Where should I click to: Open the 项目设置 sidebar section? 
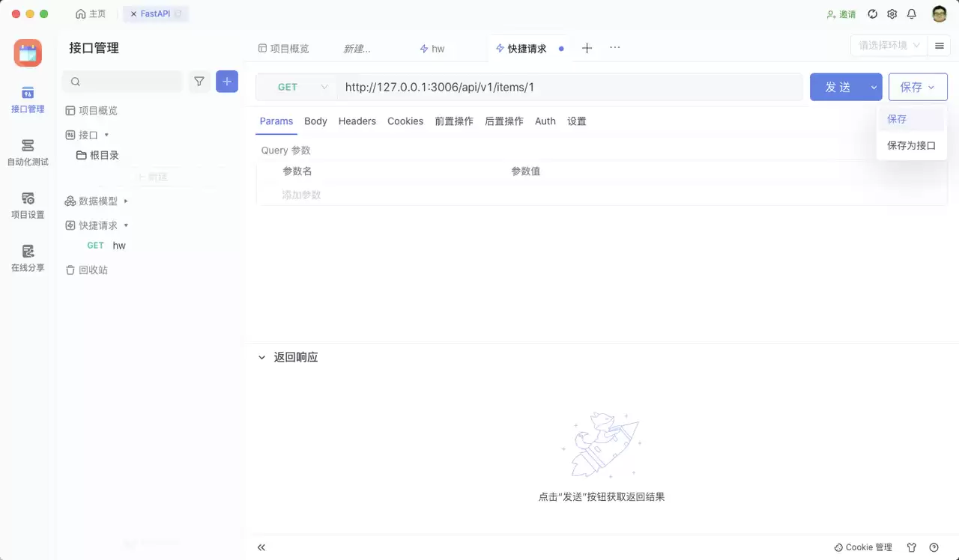pos(28,205)
